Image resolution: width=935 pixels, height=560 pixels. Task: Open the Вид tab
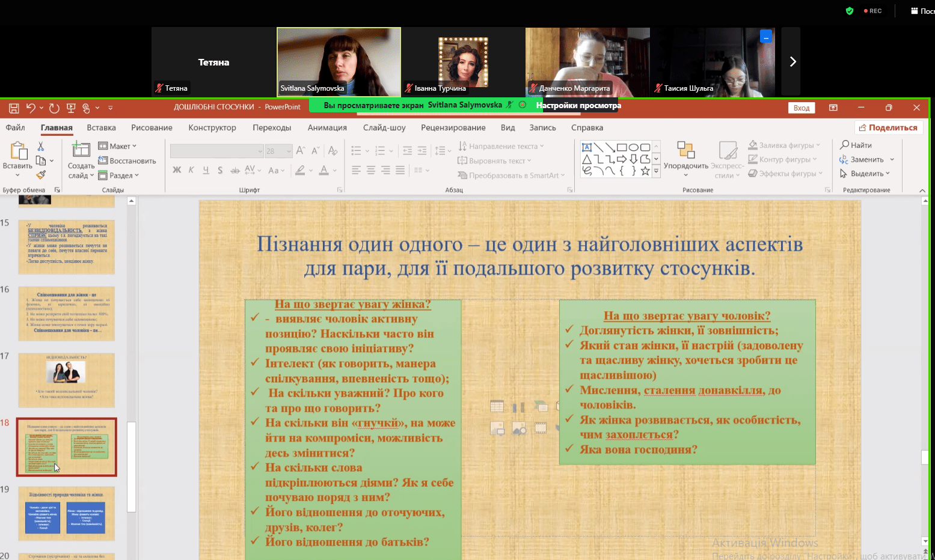508,127
